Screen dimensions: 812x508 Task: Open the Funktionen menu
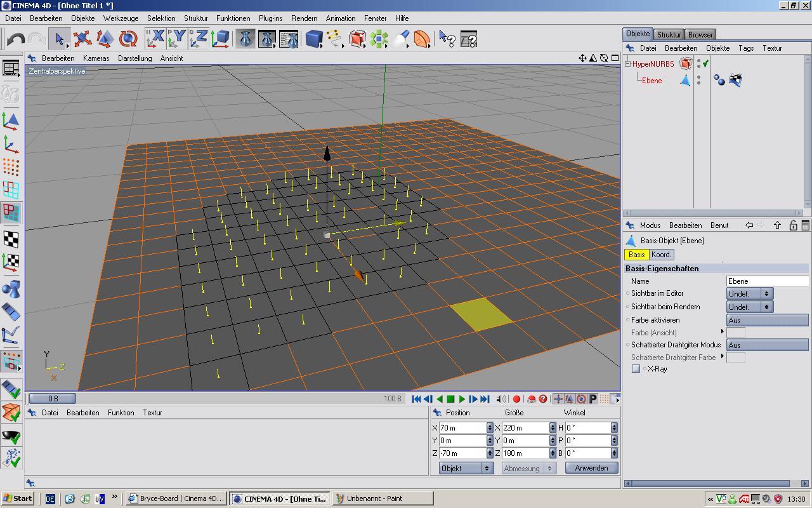tap(233, 18)
